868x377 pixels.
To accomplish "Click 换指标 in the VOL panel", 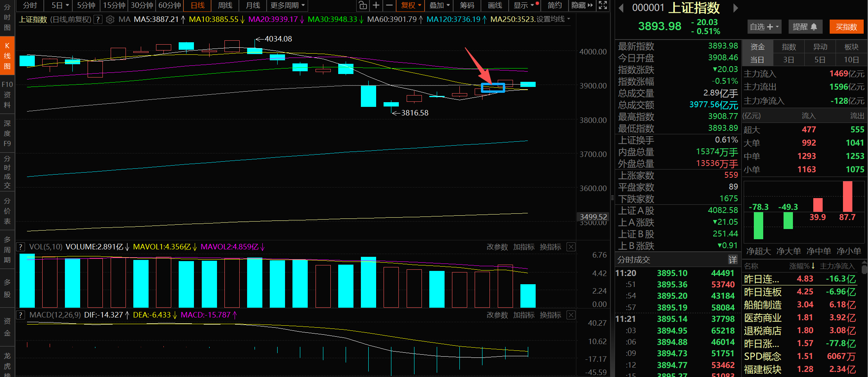I will 550,247.
